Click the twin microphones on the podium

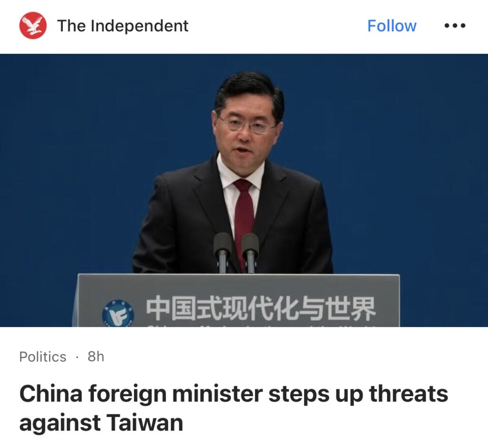pos(236,252)
